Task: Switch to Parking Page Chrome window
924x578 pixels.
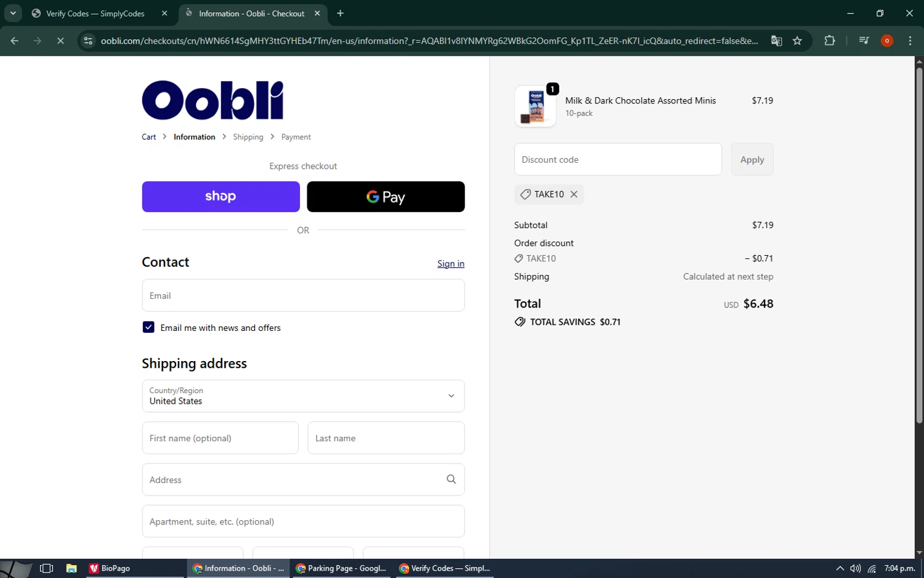Action: (x=341, y=568)
